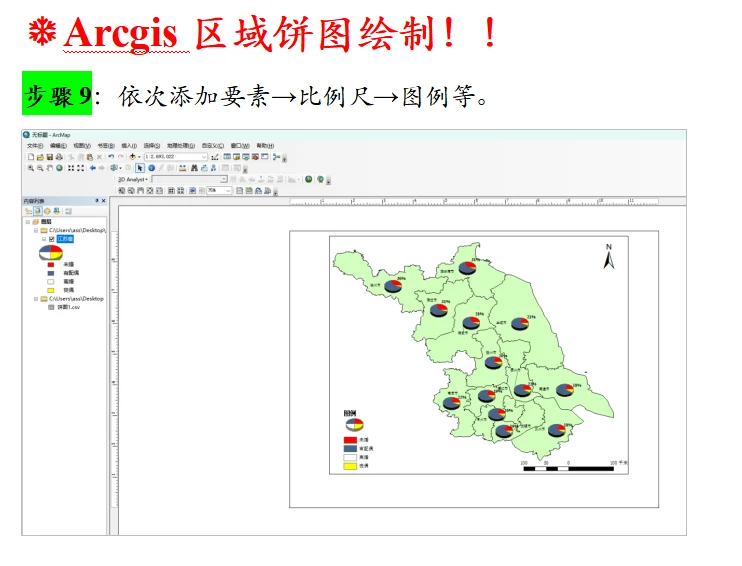Launch ArcScene from the 3D Analyst toolbar

click(x=309, y=179)
